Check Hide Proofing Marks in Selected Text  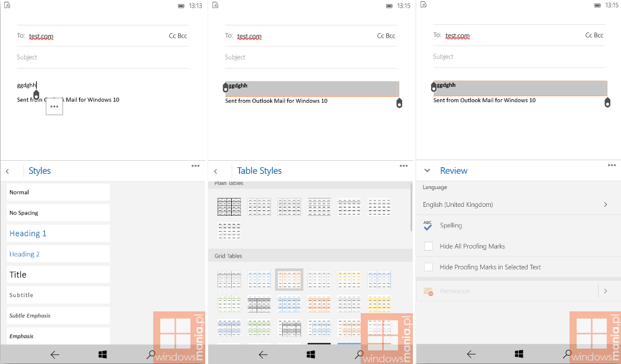click(x=428, y=267)
